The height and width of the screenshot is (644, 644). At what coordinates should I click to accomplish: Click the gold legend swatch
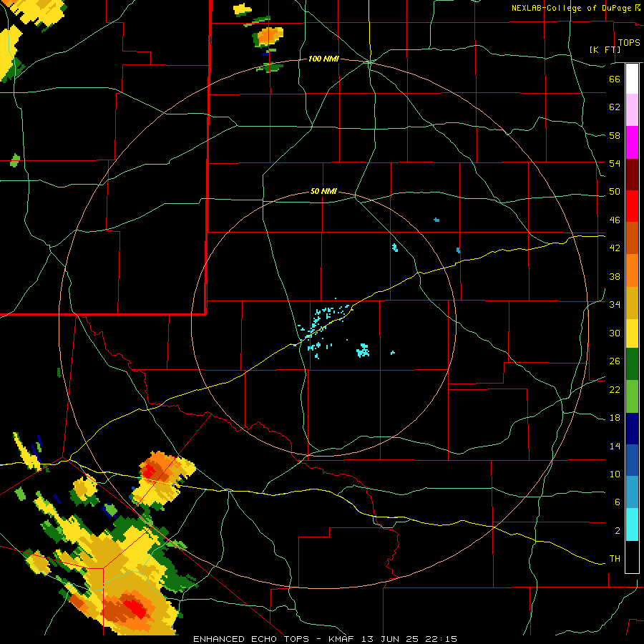pos(632,303)
